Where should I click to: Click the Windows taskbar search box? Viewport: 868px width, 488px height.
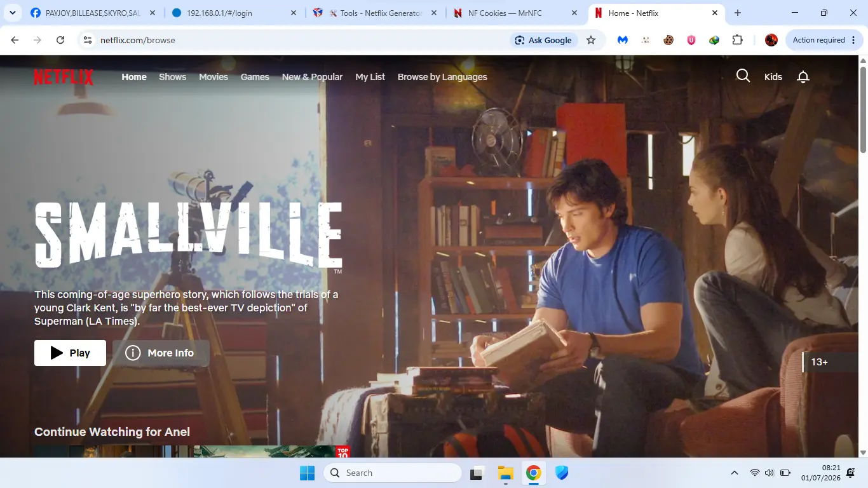[393, 473]
